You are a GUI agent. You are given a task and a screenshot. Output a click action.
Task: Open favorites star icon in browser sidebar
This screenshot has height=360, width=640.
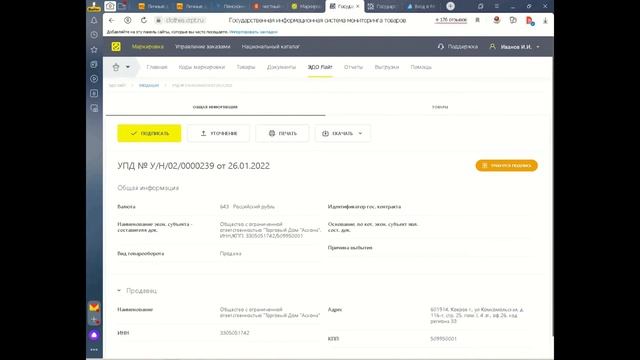click(x=94, y=49)
